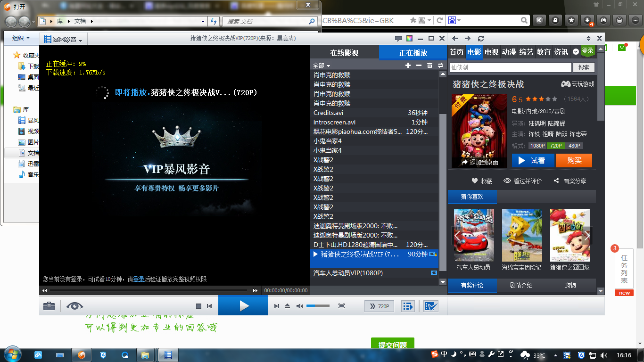Mute audio via the speaker icon
644x362 pixels.
[299, 306]
